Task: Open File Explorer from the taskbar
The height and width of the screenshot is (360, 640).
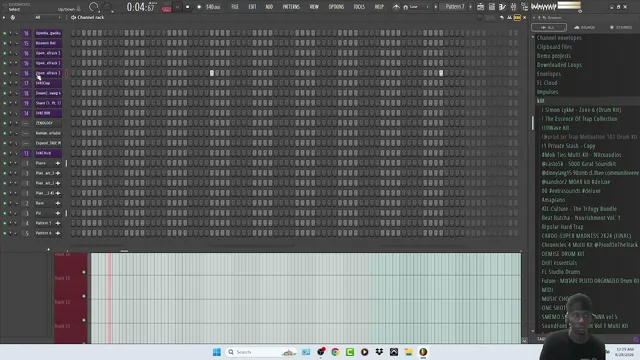Action: (408, 352)
